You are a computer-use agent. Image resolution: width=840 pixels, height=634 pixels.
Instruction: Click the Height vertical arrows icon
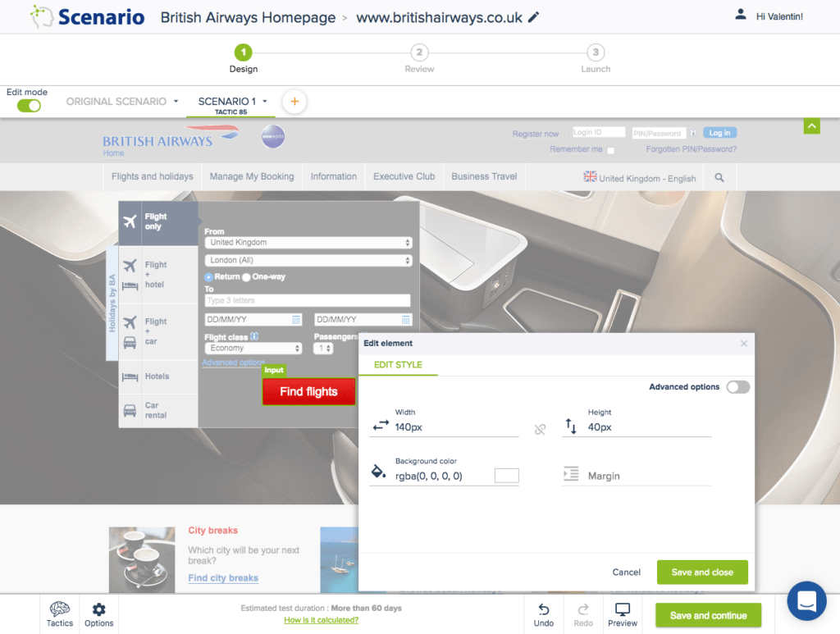[571, 426]
